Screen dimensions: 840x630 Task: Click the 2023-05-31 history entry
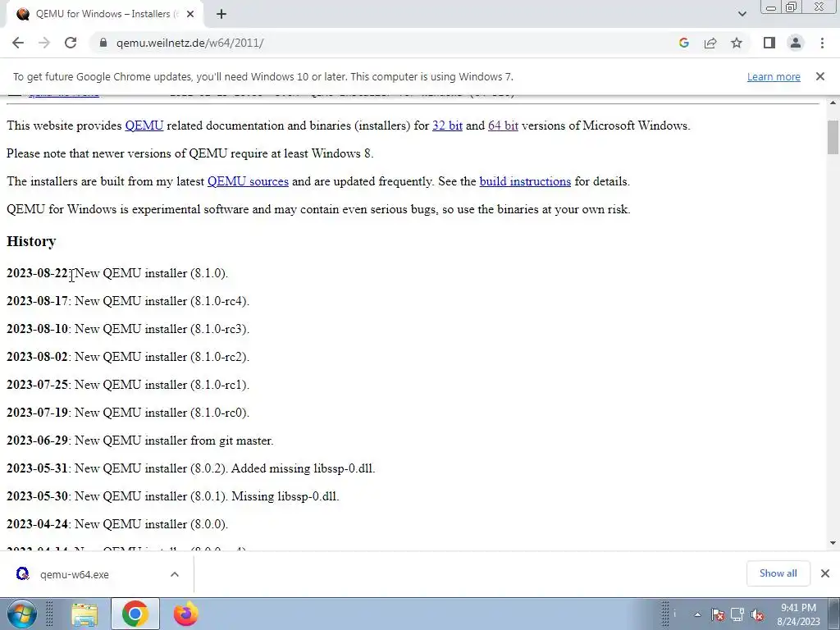pos(190,468)
